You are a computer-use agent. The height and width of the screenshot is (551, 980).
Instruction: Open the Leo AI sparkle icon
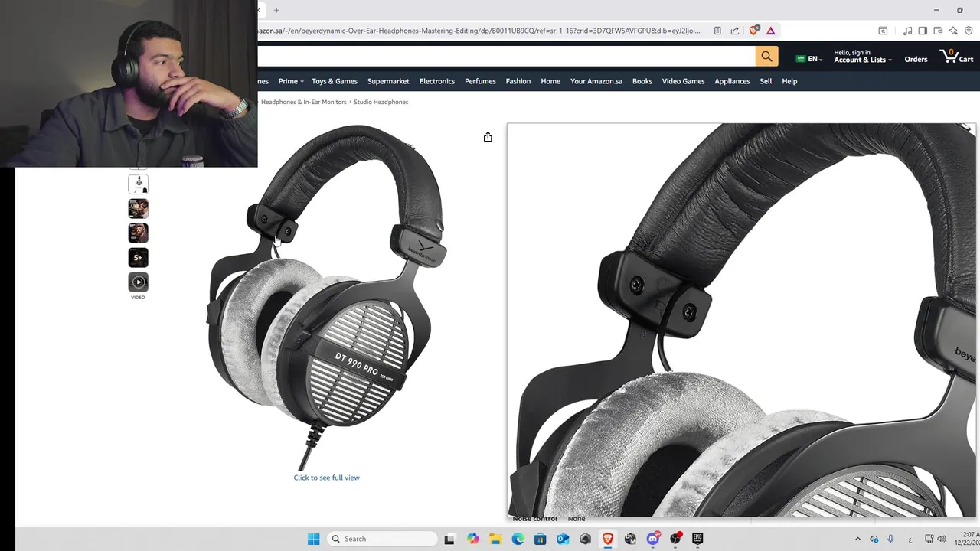[x=953, y=31]
